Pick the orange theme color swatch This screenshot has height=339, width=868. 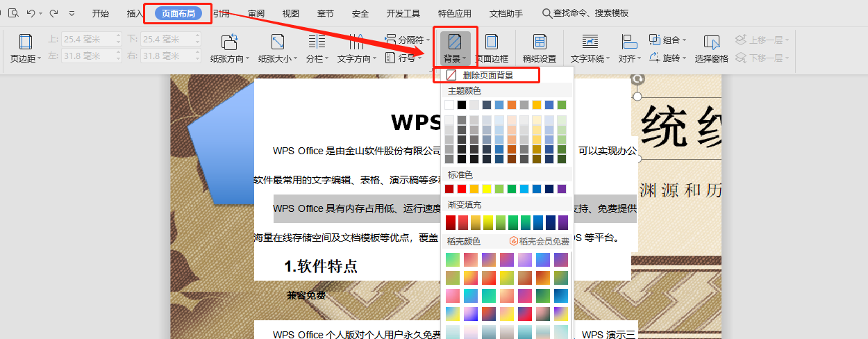point(512,105)
